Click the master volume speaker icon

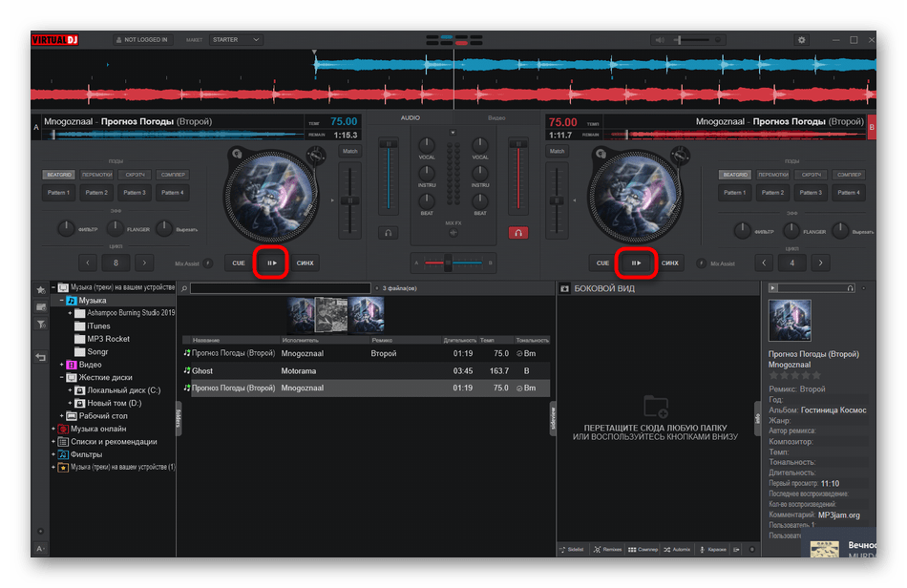(662, 40)
